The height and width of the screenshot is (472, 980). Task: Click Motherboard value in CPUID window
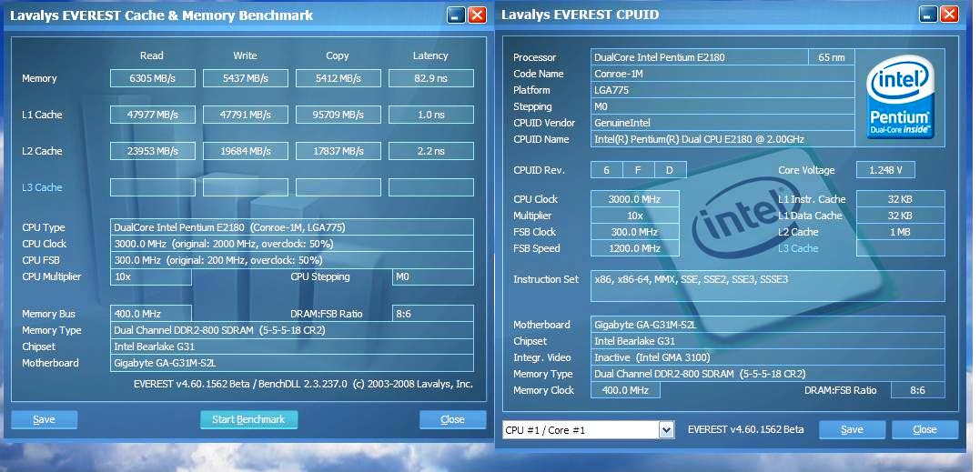tap(768, 325)
